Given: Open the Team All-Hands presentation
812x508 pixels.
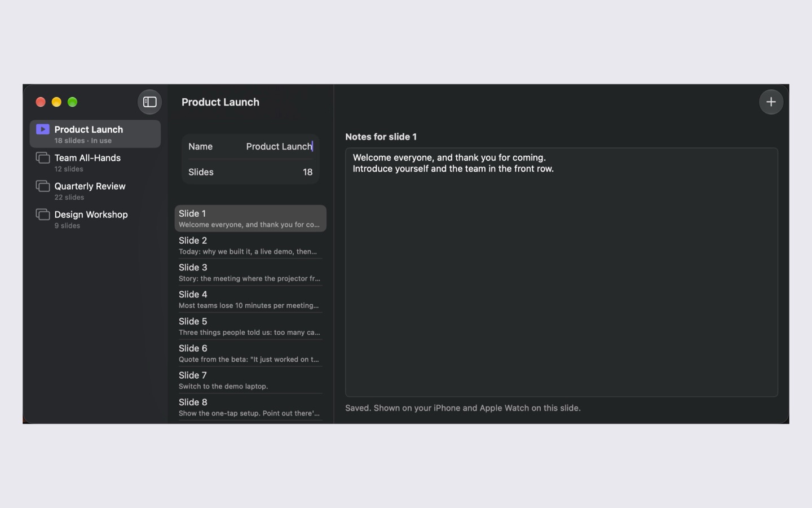Looking at the screenshot, I should (x=95, y=163).
